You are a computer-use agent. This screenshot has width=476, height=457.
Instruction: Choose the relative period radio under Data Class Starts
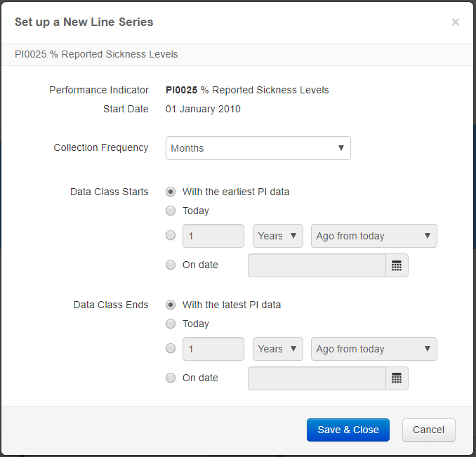[x=171, y=235]
